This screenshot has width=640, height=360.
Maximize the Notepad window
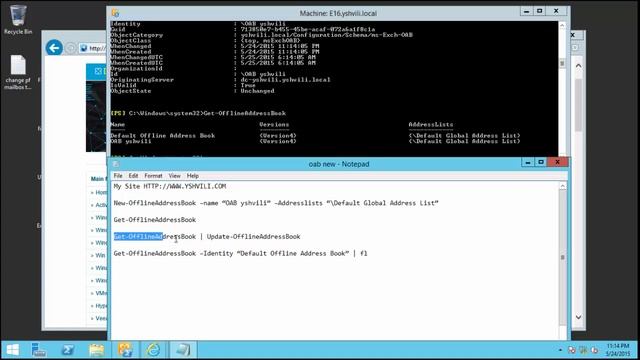click(x=541, y=162)
